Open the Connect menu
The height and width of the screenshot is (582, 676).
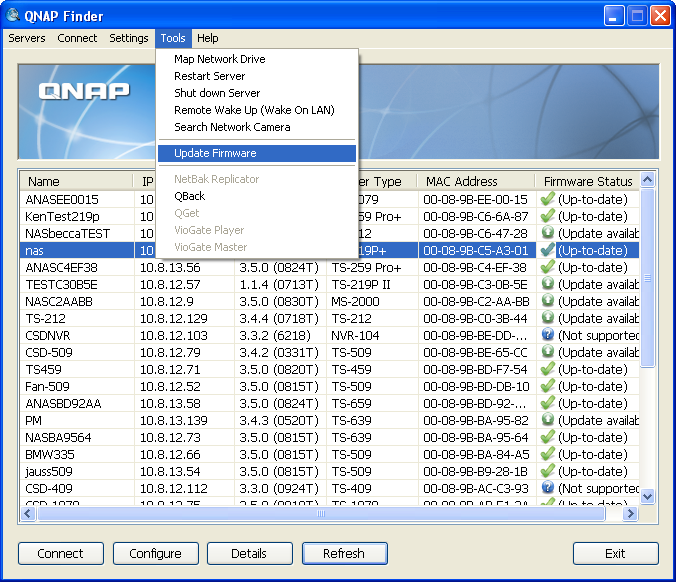coord(77,38)
